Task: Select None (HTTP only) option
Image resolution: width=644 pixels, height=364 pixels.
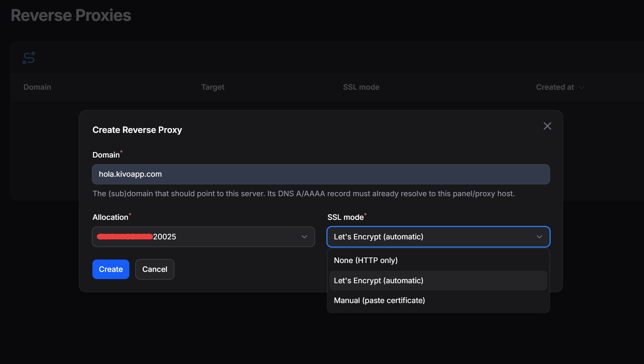Action: pyautogui.click(x=438, y=260)
